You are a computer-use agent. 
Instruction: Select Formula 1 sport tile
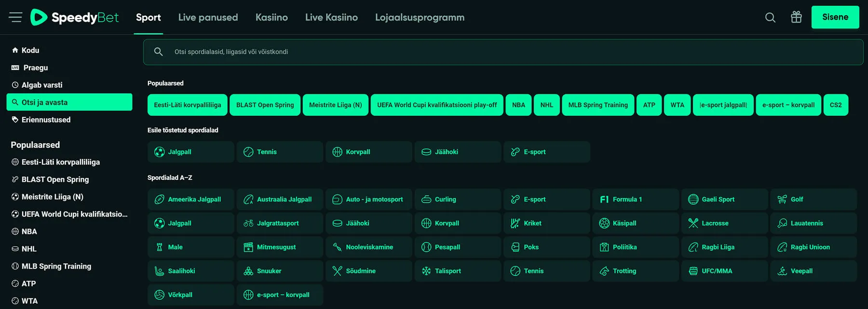(x=635, y=199)
